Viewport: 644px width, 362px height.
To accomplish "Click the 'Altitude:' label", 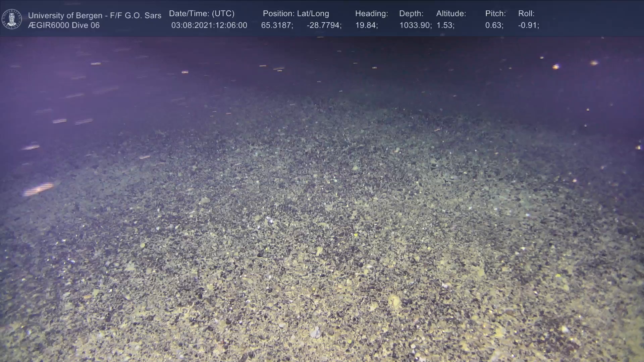I will 451,14.
